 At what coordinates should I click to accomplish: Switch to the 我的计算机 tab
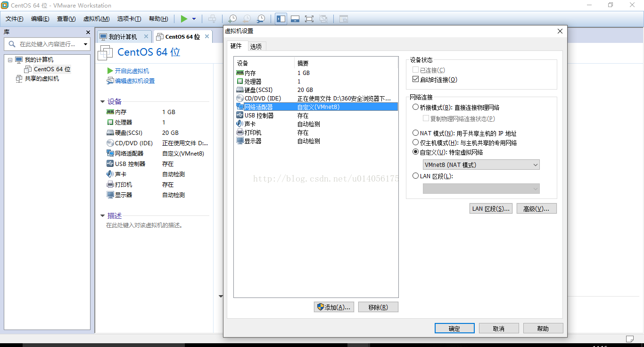(x=123, y=37)
